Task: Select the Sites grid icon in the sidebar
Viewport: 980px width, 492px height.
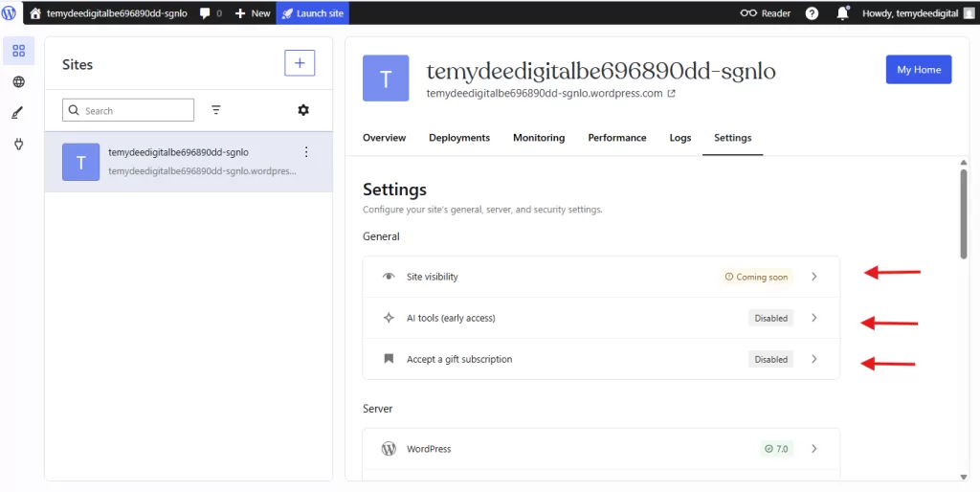Action: point(19,51)
